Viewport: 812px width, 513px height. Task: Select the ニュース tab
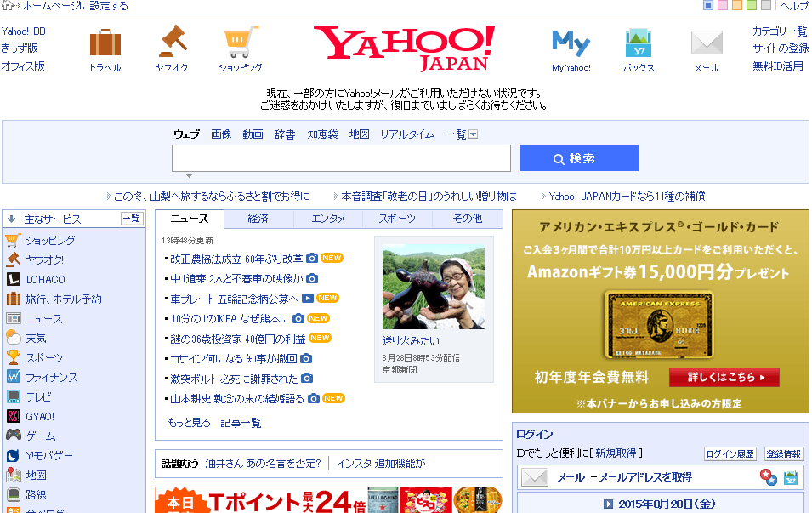tap(190, 219)
